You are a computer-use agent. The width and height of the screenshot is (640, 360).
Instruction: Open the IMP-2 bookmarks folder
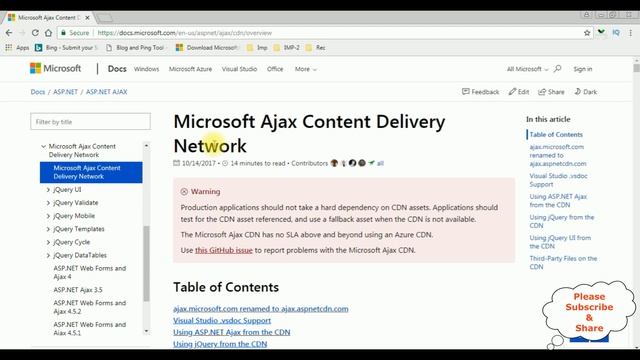click(x=287, y=48)
